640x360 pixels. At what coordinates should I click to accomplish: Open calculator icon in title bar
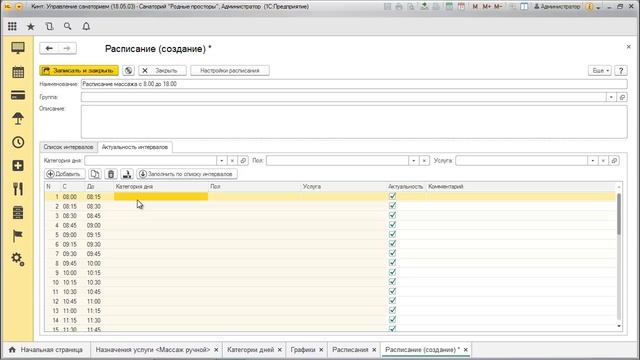pyautogui.click(x=449, y=7)
